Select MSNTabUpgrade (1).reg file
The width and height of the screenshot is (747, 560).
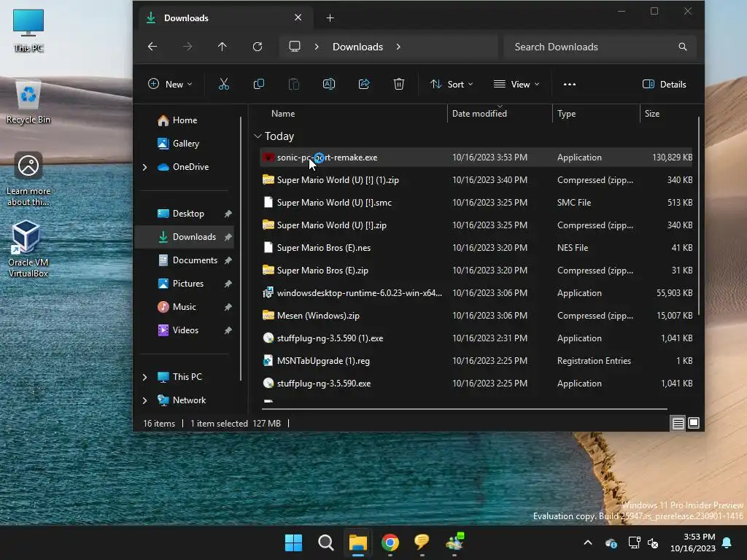pyautogui.click(x=476, y=360)
